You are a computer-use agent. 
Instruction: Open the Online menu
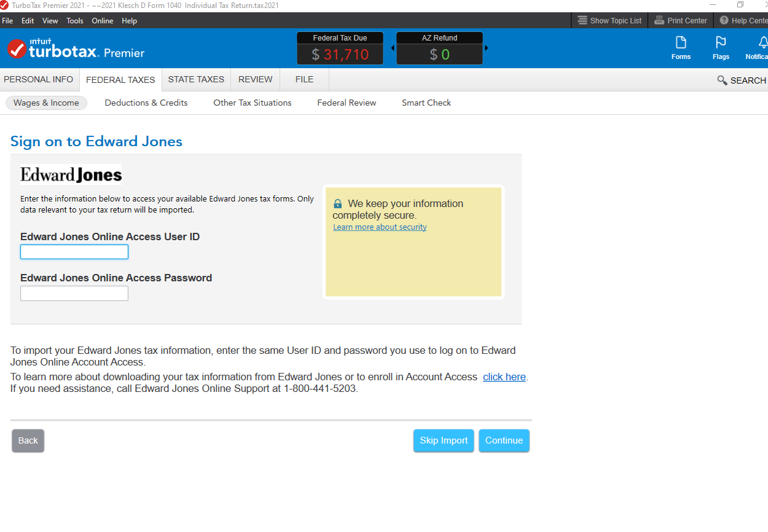pos(103,20)
